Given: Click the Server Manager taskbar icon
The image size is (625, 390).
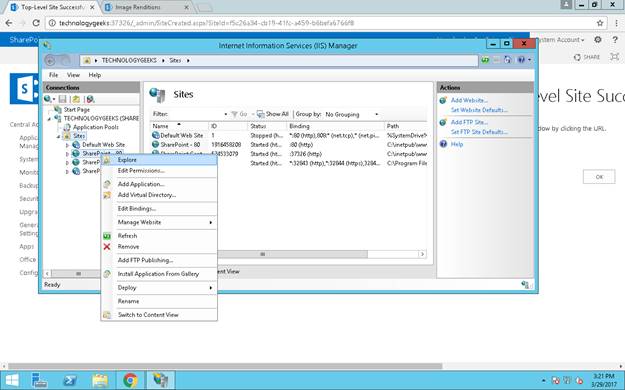Looking at the screenshot, I should tap(39, 380).
